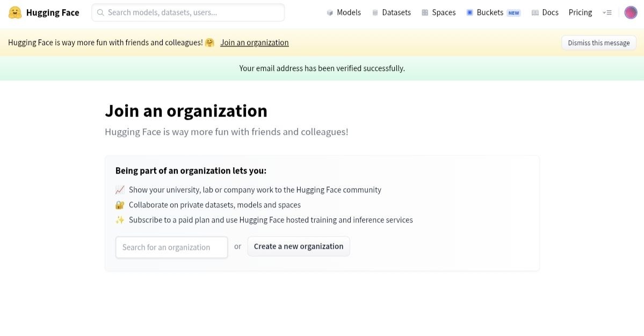Click the subtitle about friends and colleagues

pos(227,132)
